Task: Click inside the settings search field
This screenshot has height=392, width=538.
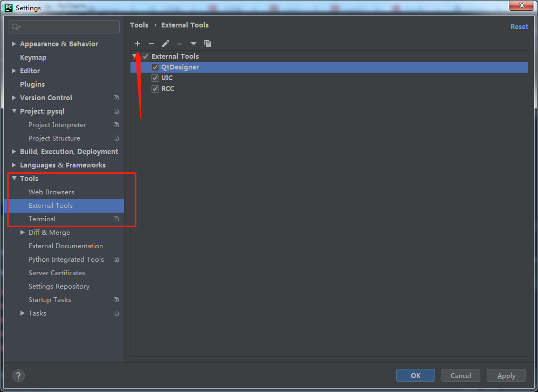Action: (x=64, y=26)
